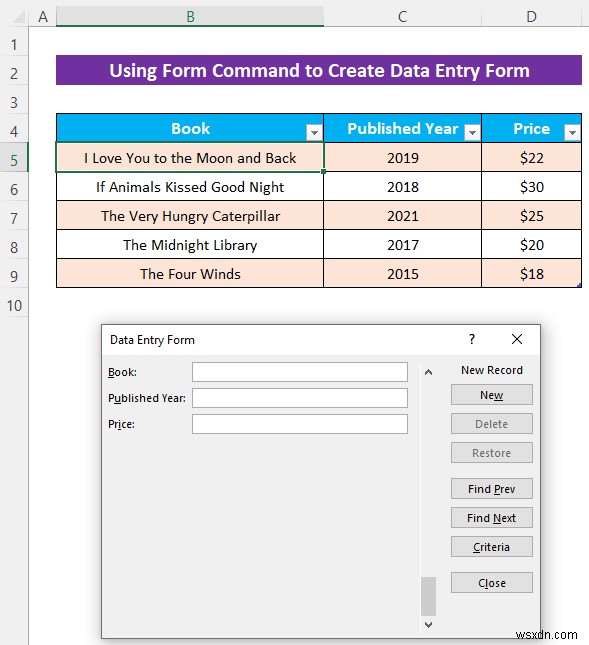Select the $20 price cell
Image resolution: width=589 pixels, height=645 pixels.
pos(531,244)
